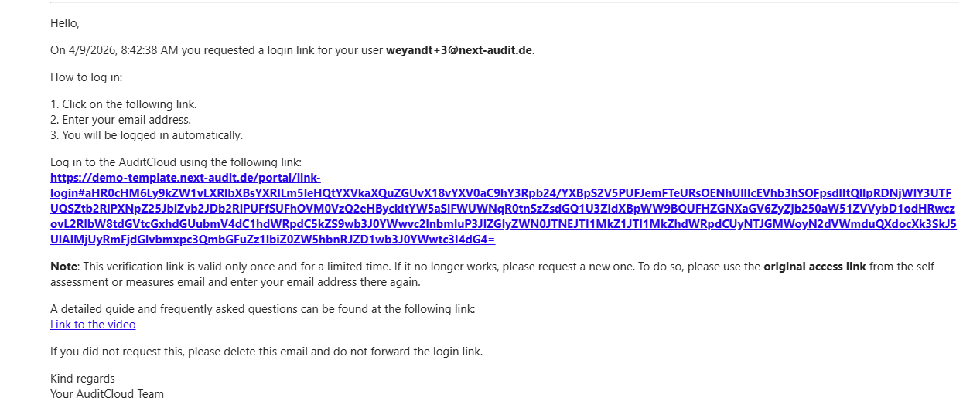980x415 pixels.
Task: Click the URL line starting 'login#aHR0cHM6'
Action: [501, 193]
